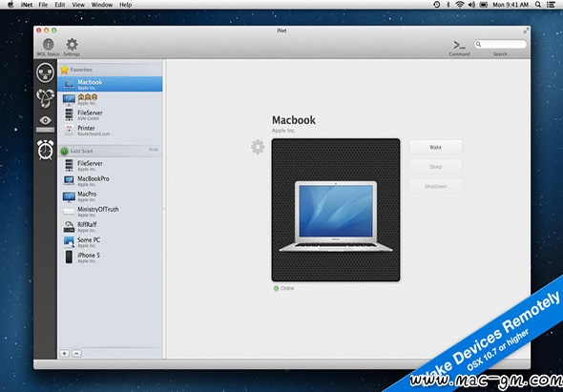This screenshot has height=392, width=563.
Task: Click the green Last Scan icon
Action: pyautogui.click(x=64, y=151)
